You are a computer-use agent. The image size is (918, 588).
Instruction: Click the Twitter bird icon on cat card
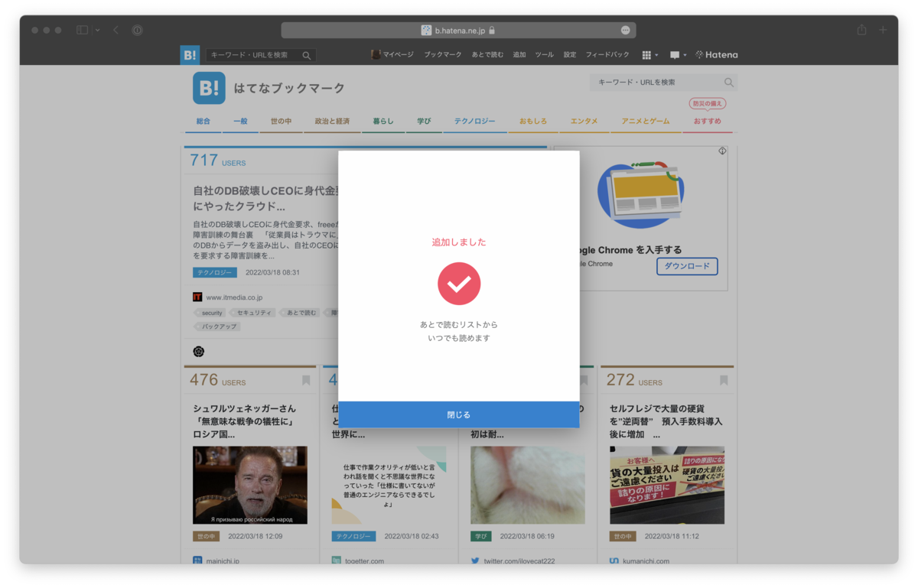(x=475, y=561)
